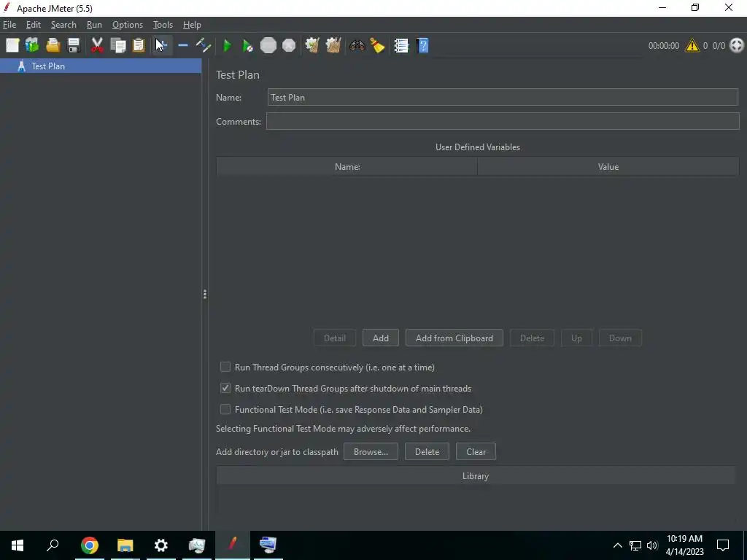Click Add from Clipboard button
This screenshot has width=747, height=560.
454,338
